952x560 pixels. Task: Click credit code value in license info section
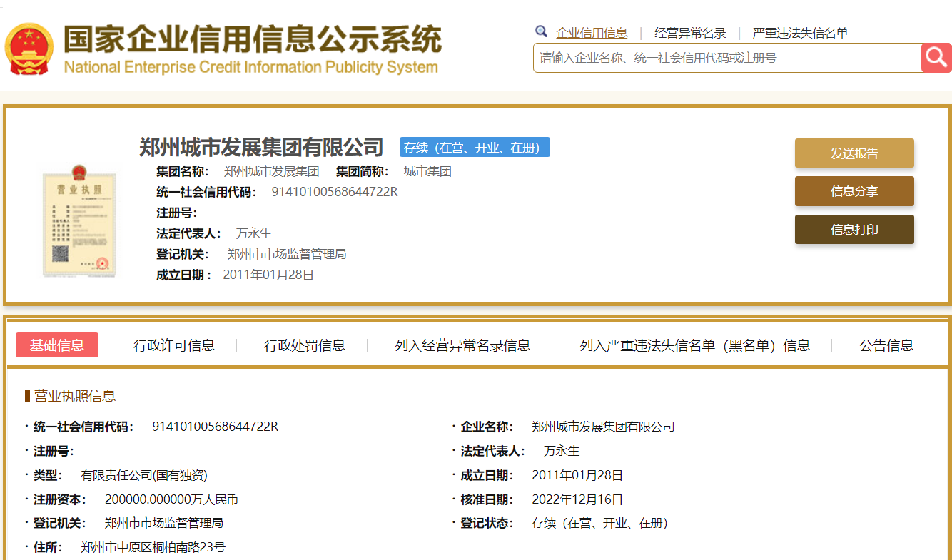pos(216,427)
